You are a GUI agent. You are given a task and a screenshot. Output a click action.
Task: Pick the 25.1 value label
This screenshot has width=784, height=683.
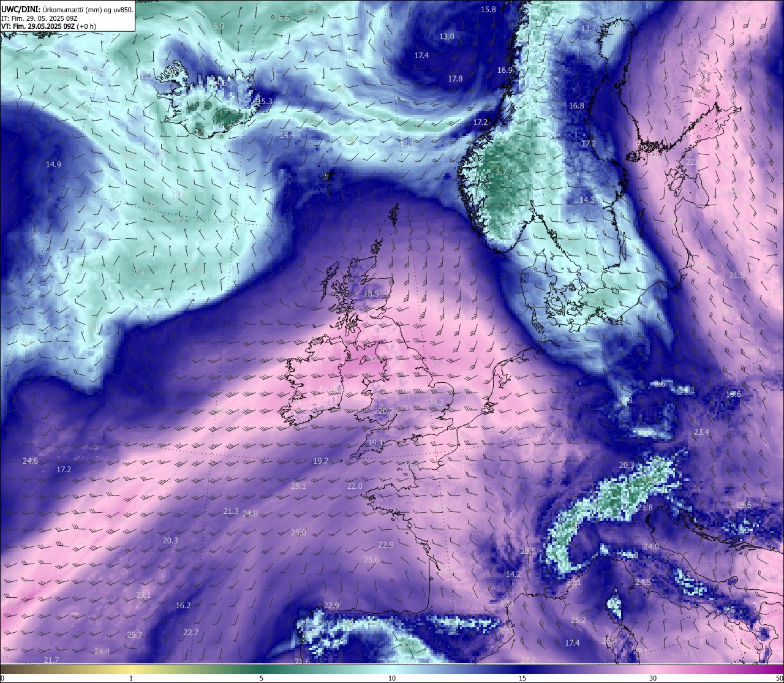coord(298,486)
